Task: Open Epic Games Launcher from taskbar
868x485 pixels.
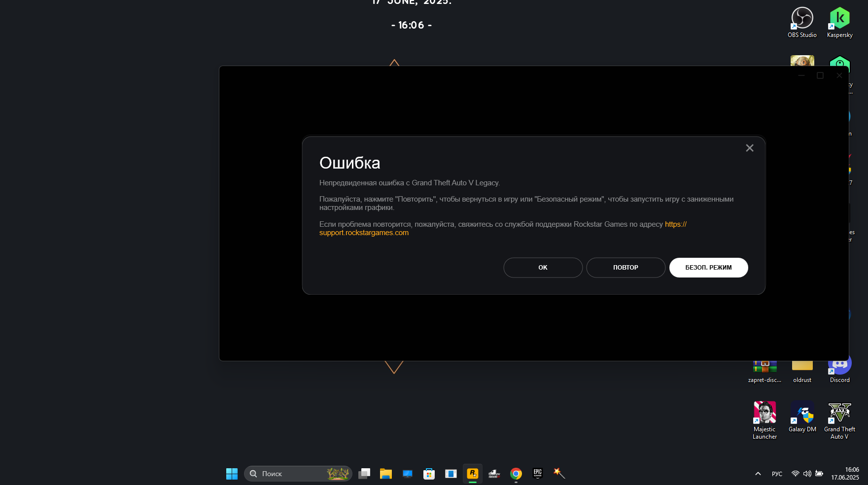Action: pyautogui.click(x=538, y=474)
